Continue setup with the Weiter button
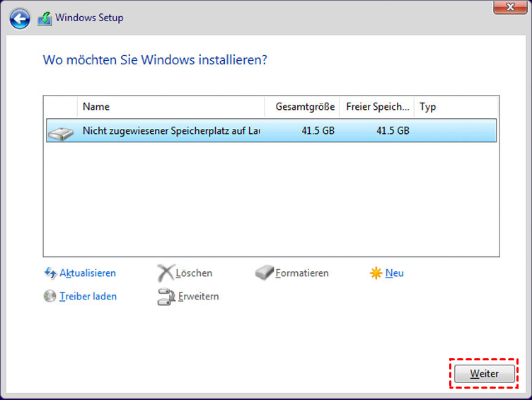532x400 pixels. (485, 374)
